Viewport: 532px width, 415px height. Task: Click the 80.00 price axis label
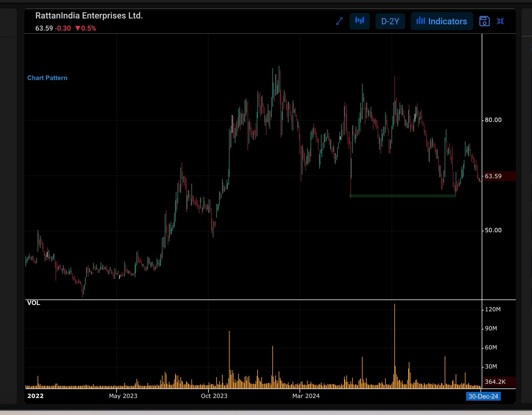[x=493, y=120]
